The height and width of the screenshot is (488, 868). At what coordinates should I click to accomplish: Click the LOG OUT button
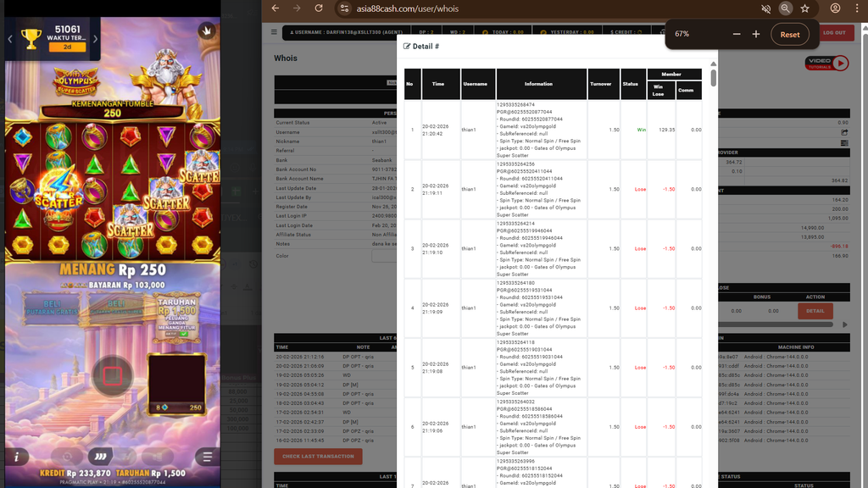pyautogui.click(x=834, y=33)
